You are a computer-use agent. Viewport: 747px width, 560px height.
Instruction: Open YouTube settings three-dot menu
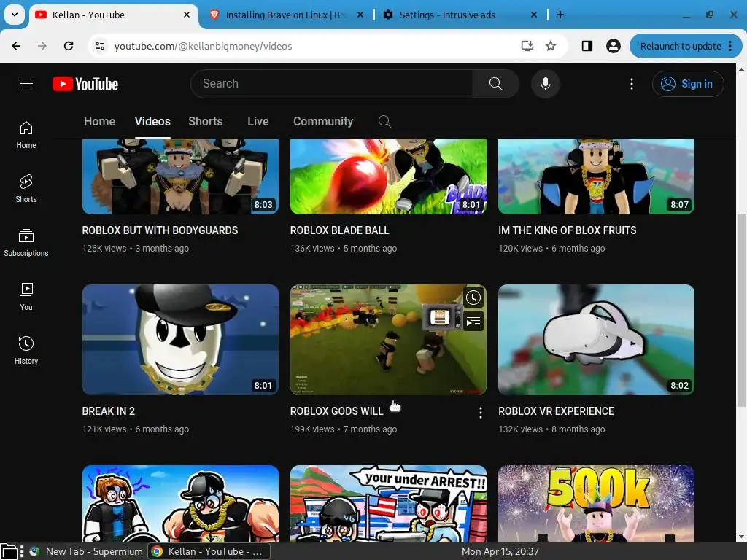tap(632, 84)
